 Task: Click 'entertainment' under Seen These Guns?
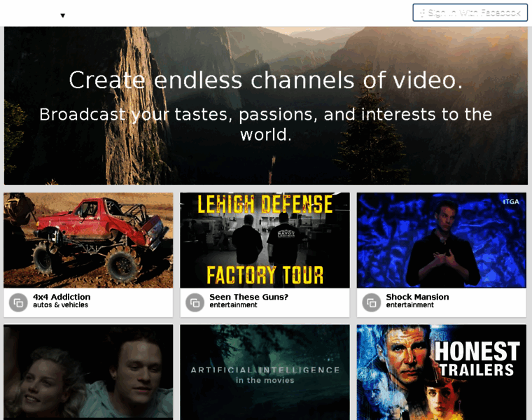tap(233, 305)
